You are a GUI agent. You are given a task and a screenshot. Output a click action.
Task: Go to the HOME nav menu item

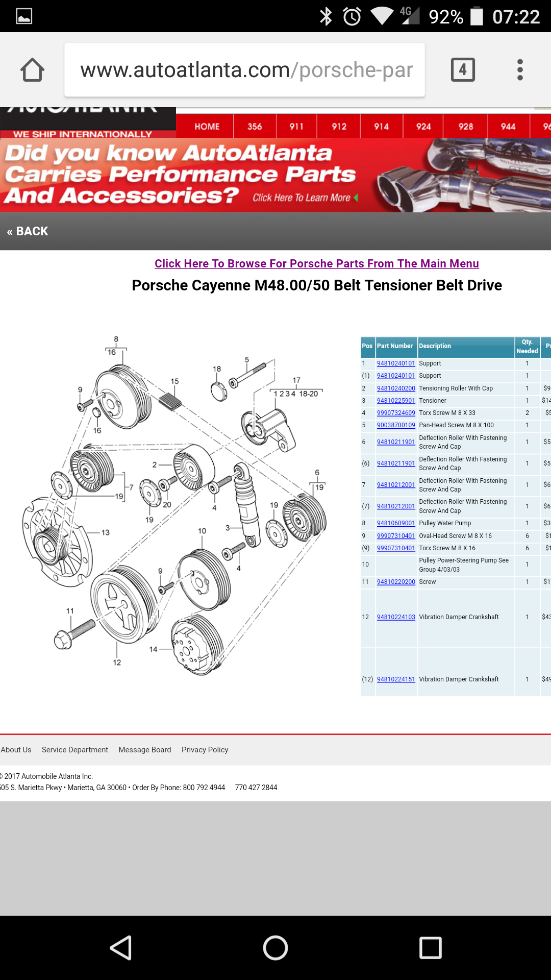pyautogui.click(x=207, y=127)
